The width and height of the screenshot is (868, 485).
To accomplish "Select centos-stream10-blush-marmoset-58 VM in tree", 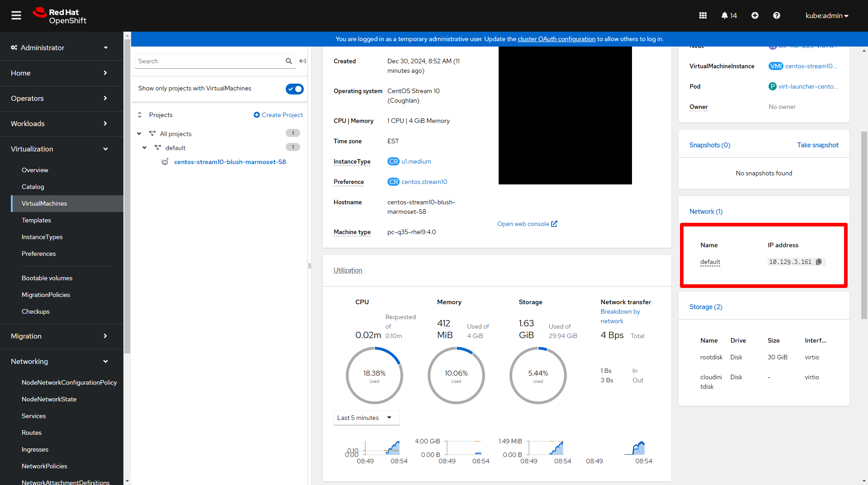I will (x=230, y=162).
